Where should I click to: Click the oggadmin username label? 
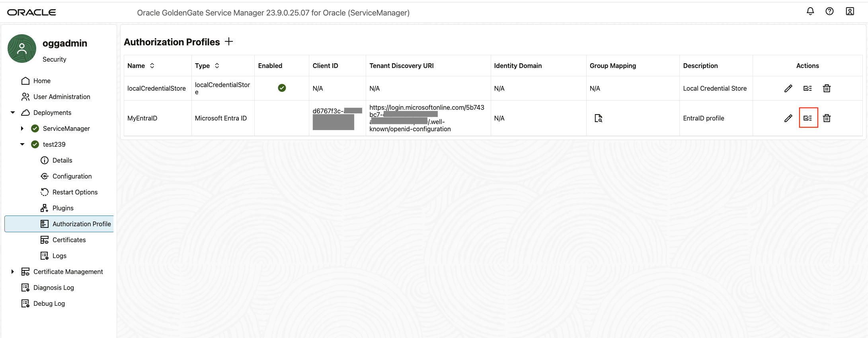[65, 43]
